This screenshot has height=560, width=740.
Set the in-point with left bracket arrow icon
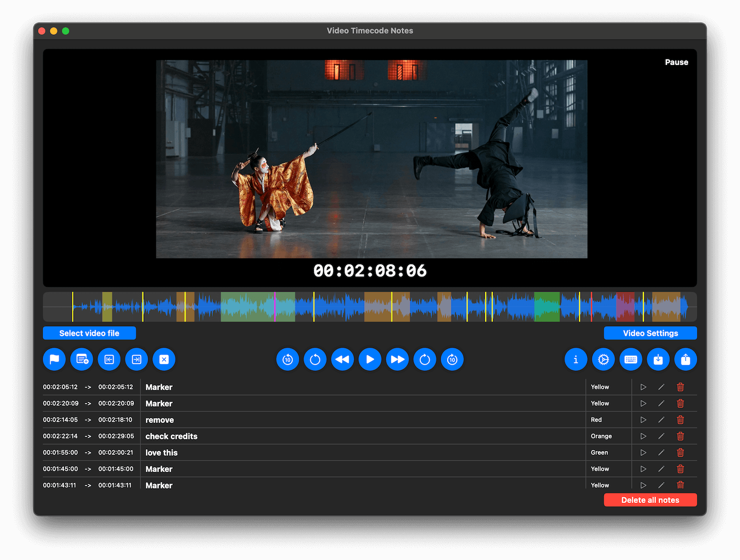[109, 360]
